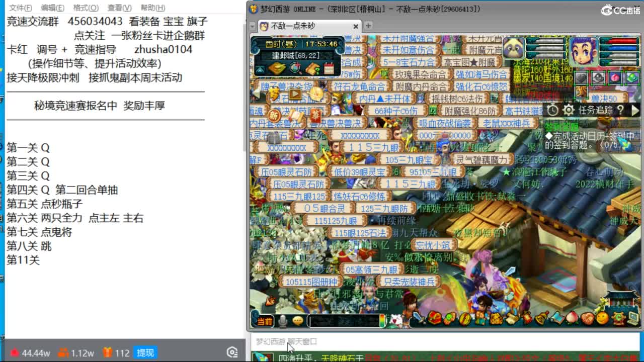The height and width of the screenshot is (362, 644).
Task: Click the peach icon in bottom bar
Action: [572, 318]
